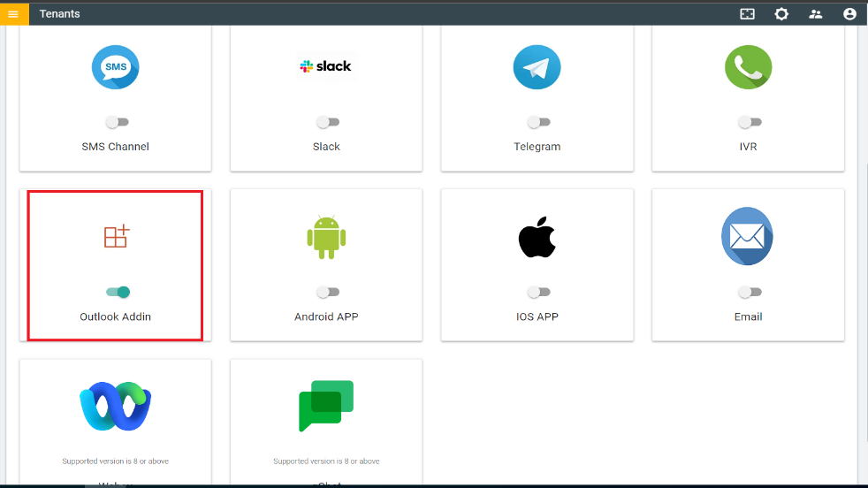Click the IOS APP label
This screenshot has height=488, width=868.
click(537, 316)
